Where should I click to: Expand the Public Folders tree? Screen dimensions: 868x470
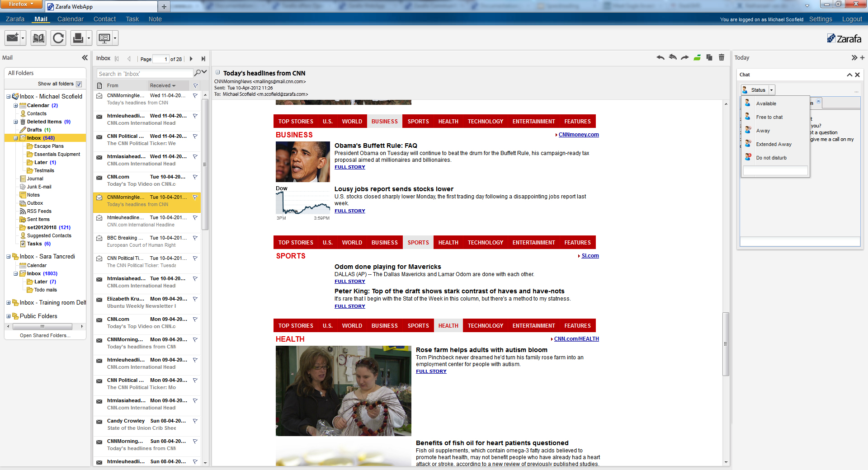pos(8,316)
